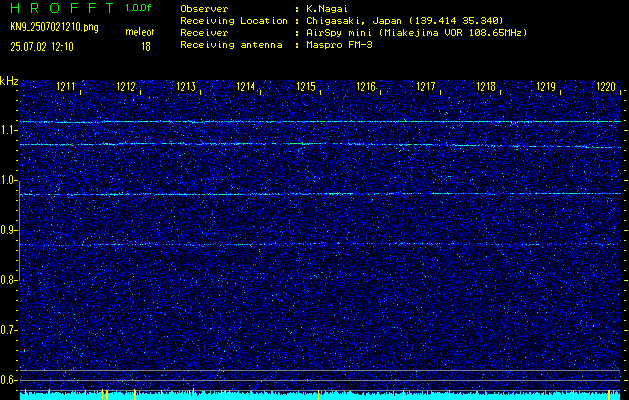Click the 1212 time axis label

pyautogui.click(x=126, y=87)
